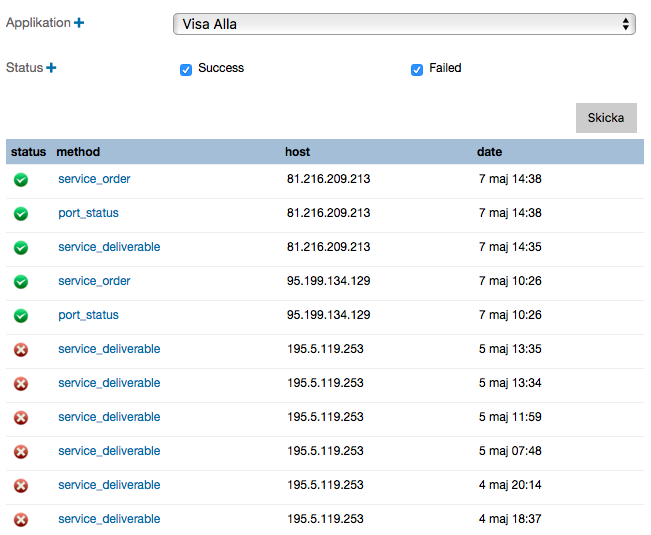Click red failed icon for 4 maj 18:37 row

[21, 520]
